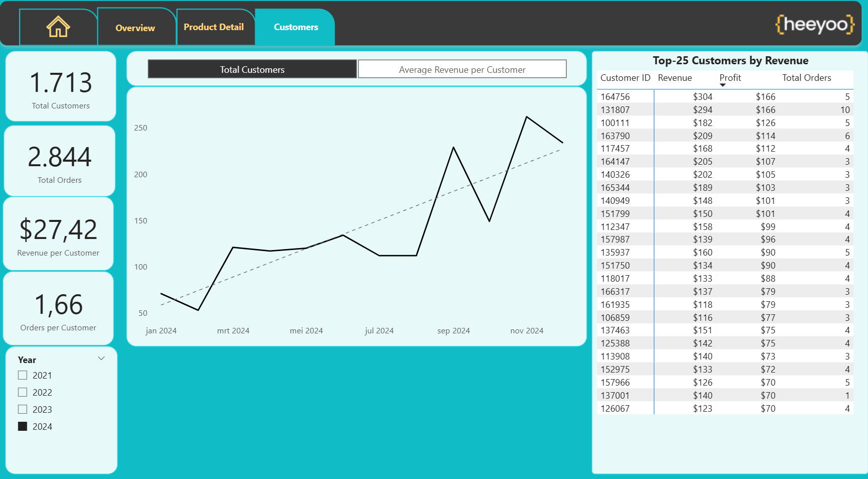Sort table by Revenue header
The height and width of the screenshot is (479, 868).
(x=674, y=78)
